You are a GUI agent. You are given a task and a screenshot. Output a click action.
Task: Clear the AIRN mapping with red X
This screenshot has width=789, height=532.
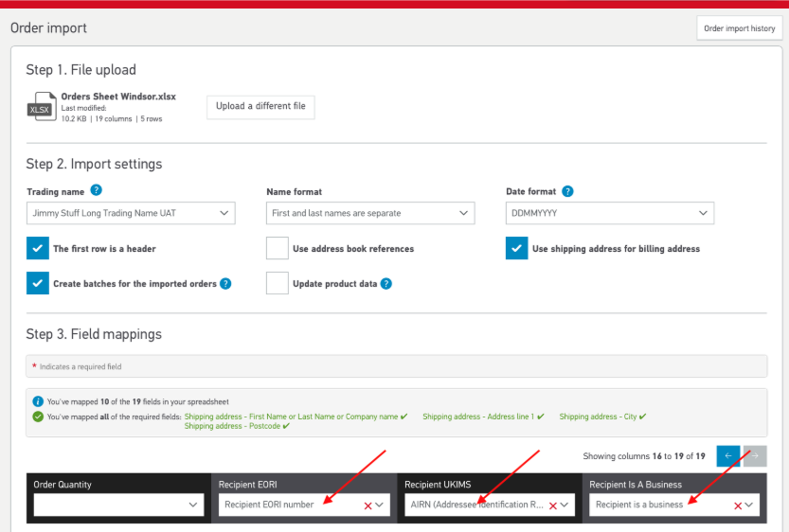point(553,505)
